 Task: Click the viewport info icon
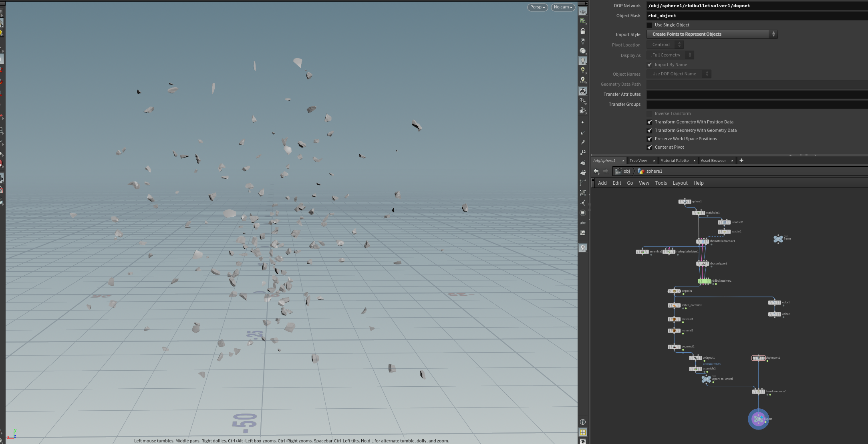coord(583,422)
